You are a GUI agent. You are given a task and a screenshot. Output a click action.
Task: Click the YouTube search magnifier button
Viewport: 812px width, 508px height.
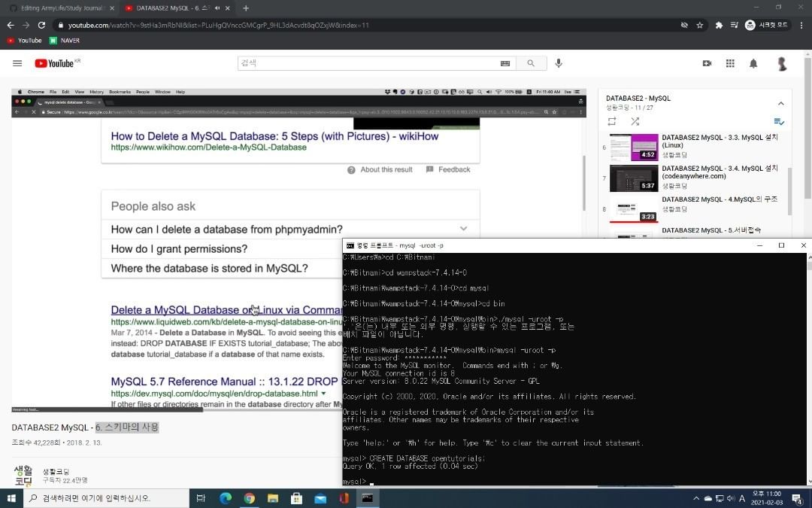pyautogui.click(x=531, y=63)
